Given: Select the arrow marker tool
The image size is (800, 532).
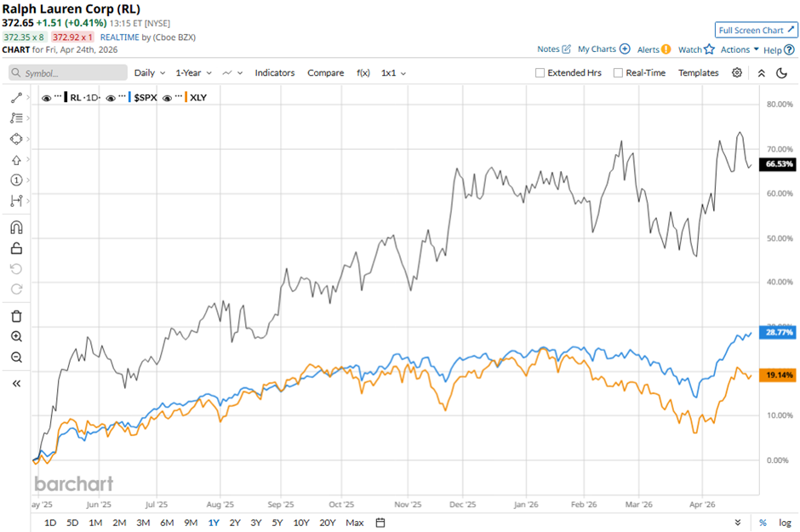Looking at the screenshot, I should point(16,160).
